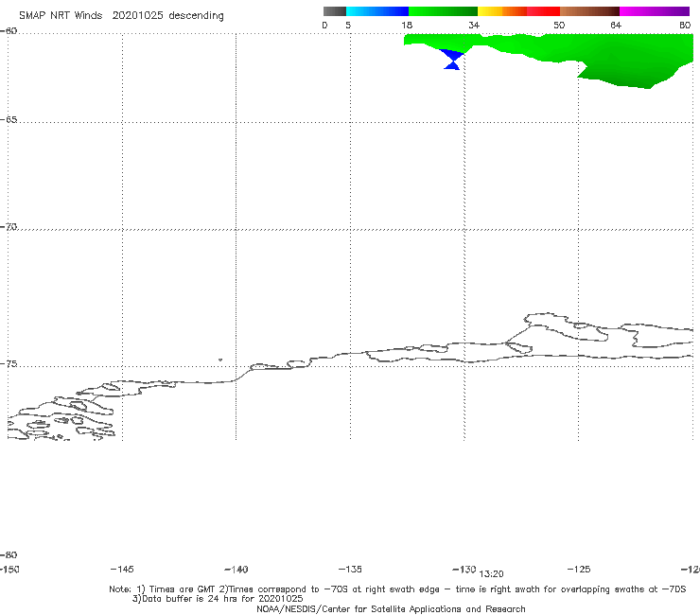Click the '5' label under the color scale
Image resolution: width=700 pixels, height=615 pixels.
(x=348, y=26)
